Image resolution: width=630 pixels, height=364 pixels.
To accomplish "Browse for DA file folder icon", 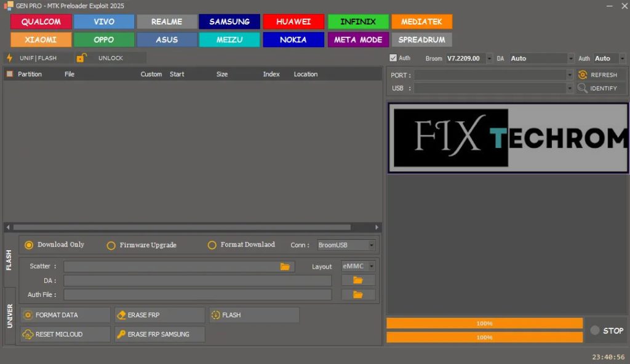I will pyautogui.click(x=357, y=280).
